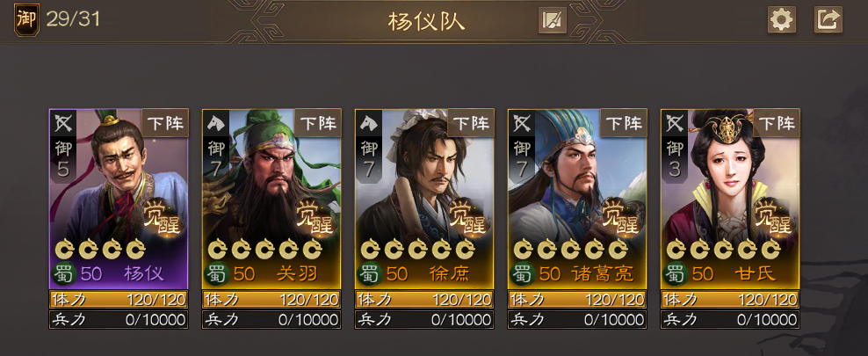Viewport: 868px width, 356px height.
Task: Click the share export icon
Action: [828, 20]
